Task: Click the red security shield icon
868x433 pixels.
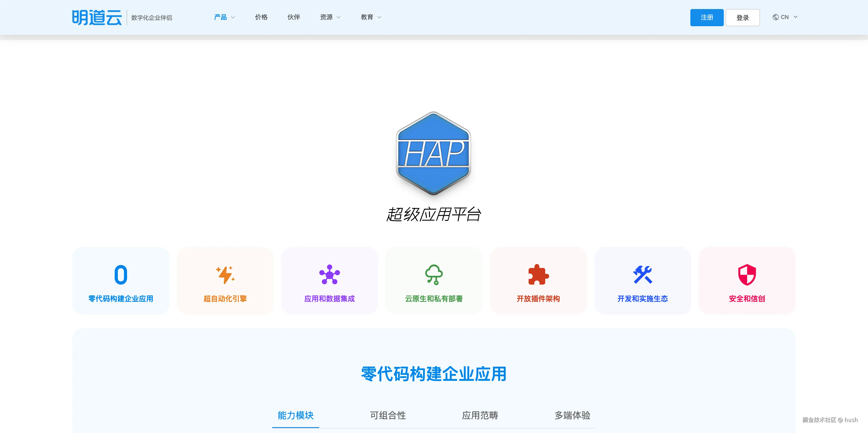Action: pos(747,275)
